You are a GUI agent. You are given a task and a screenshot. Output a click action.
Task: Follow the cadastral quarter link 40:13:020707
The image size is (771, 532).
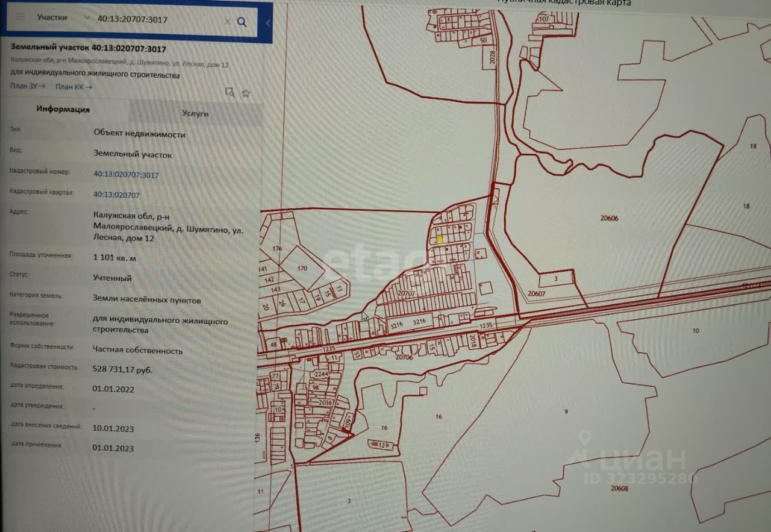(116, 195)
